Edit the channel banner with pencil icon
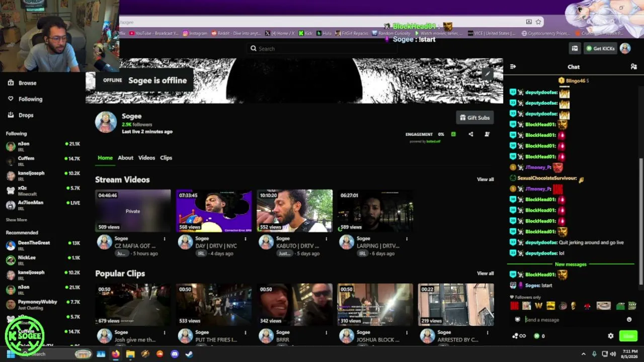The image size is (644, 362). [487, 74]
